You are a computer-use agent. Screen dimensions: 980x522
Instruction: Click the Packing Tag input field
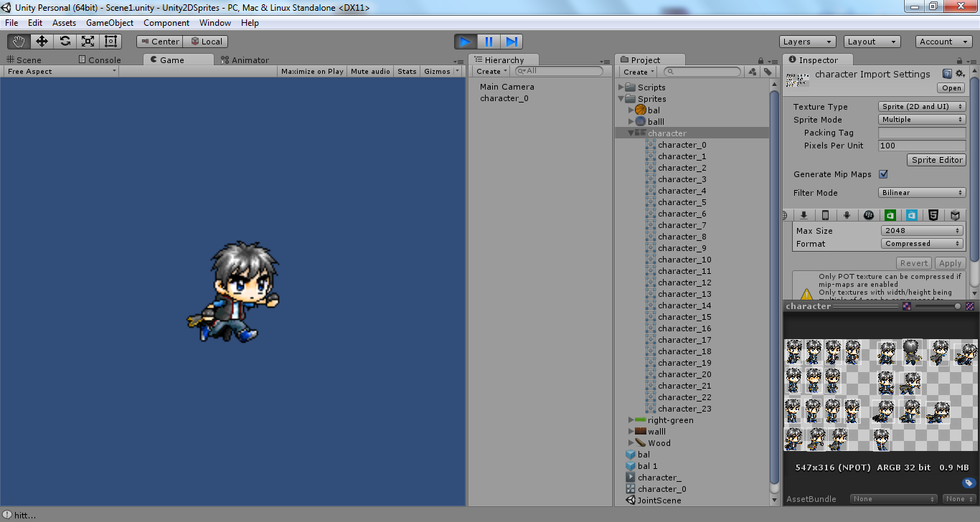pyautogui.click(x=922, y=133)
